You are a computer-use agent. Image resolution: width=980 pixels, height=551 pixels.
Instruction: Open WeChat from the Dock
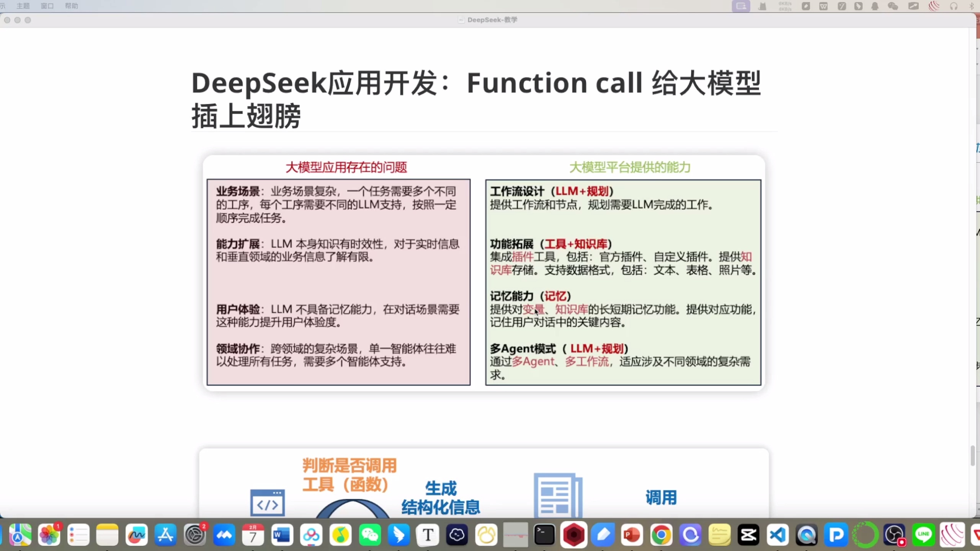click(x=370, y=535)
